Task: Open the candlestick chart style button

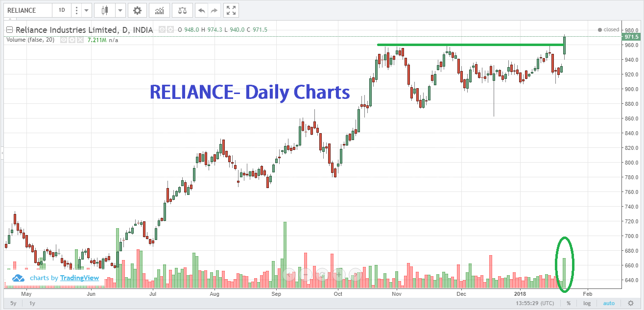Action: pyautogui.click(x=104, y=10)
